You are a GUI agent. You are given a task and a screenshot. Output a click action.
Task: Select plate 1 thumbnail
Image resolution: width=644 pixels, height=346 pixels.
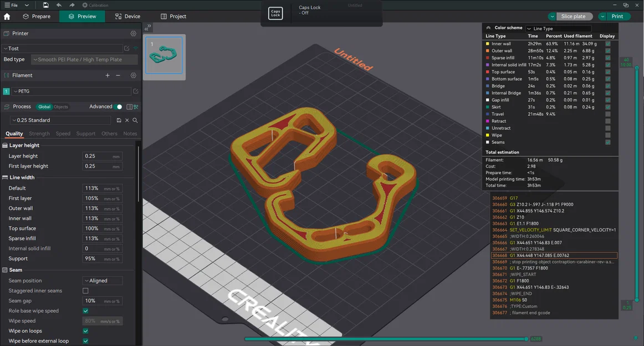(164, 55)
